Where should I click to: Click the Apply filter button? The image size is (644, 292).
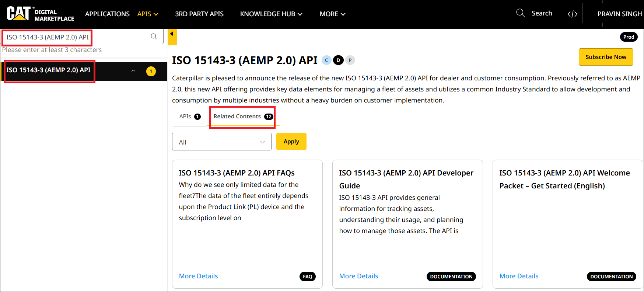[x=291, y=142]
